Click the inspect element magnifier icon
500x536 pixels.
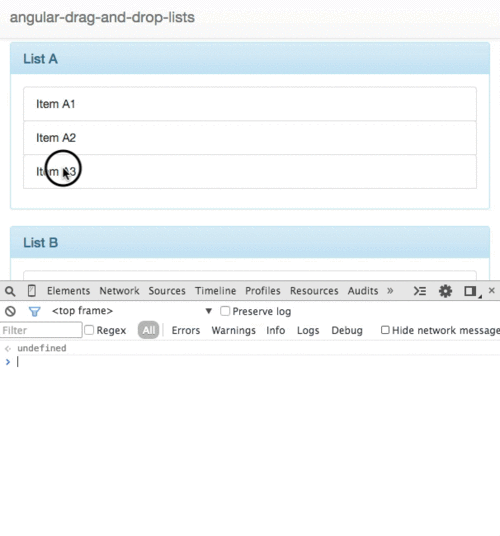(10, 291)
